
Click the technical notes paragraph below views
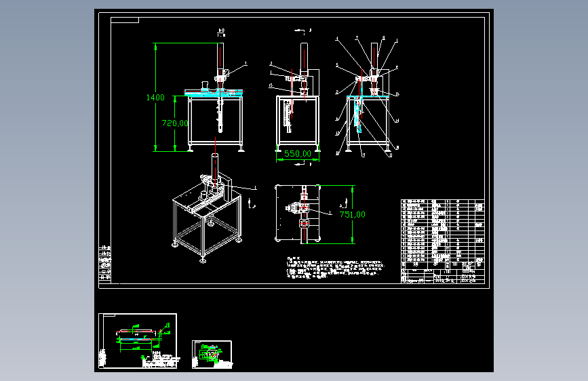tap(336, 267)
